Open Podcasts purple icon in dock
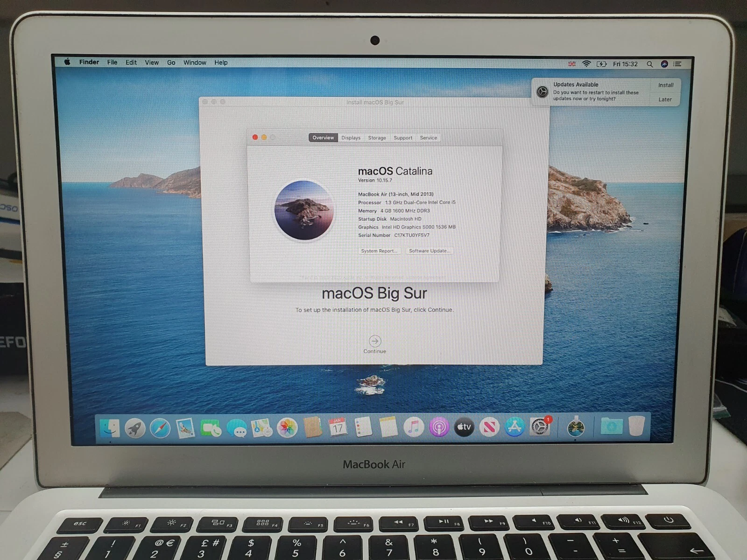 point(439,427)
